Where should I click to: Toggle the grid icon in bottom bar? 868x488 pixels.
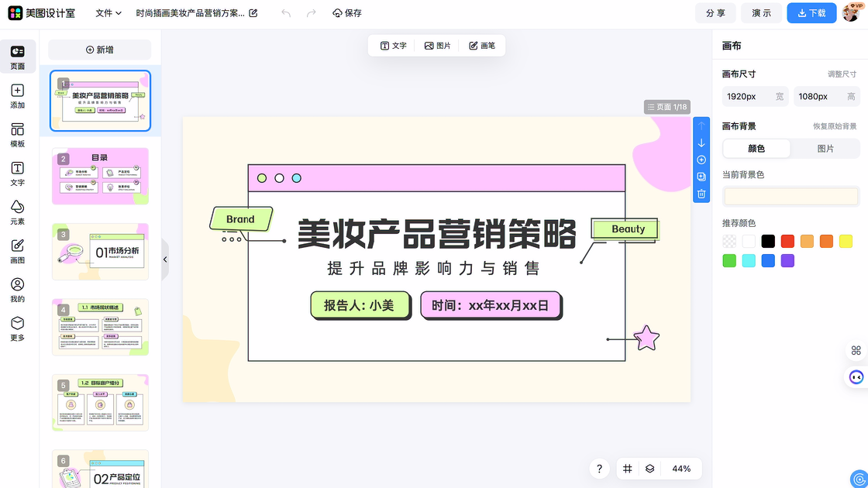[x=628, y=469]
